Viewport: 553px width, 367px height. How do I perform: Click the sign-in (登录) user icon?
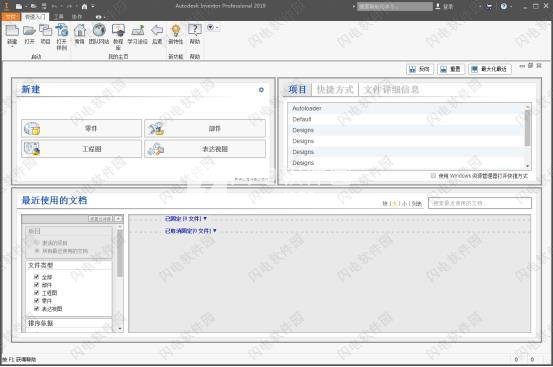[438, 6]
